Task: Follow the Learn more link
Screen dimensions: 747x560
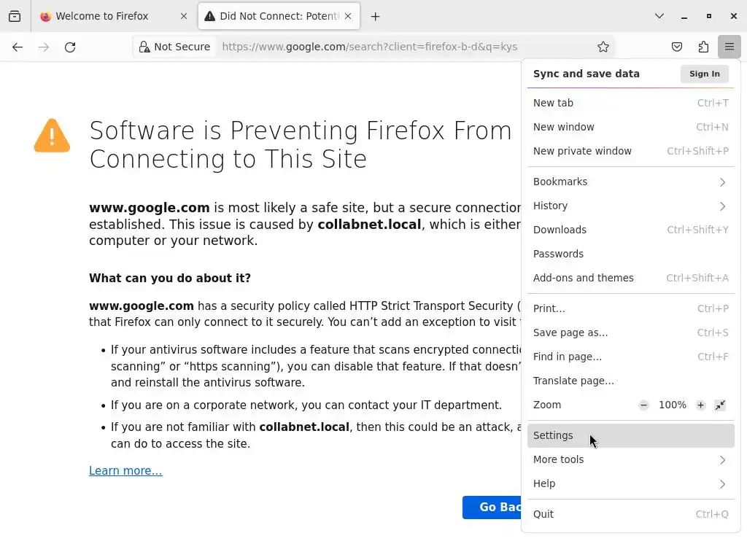Action: coord(125,470)
